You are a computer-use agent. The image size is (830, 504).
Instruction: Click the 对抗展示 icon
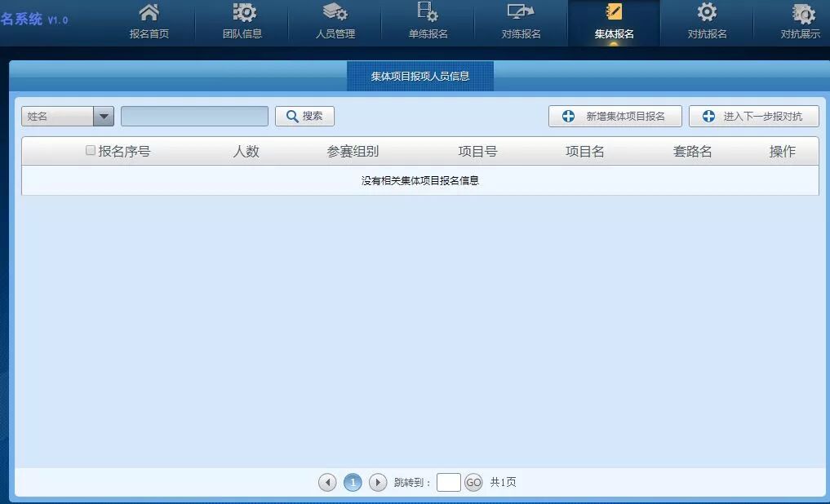pos(802,13)
